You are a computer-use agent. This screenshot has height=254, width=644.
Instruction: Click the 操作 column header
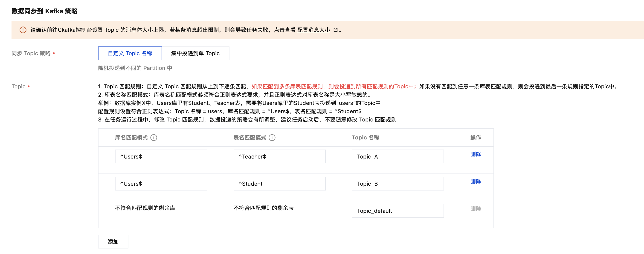point(476,138)
